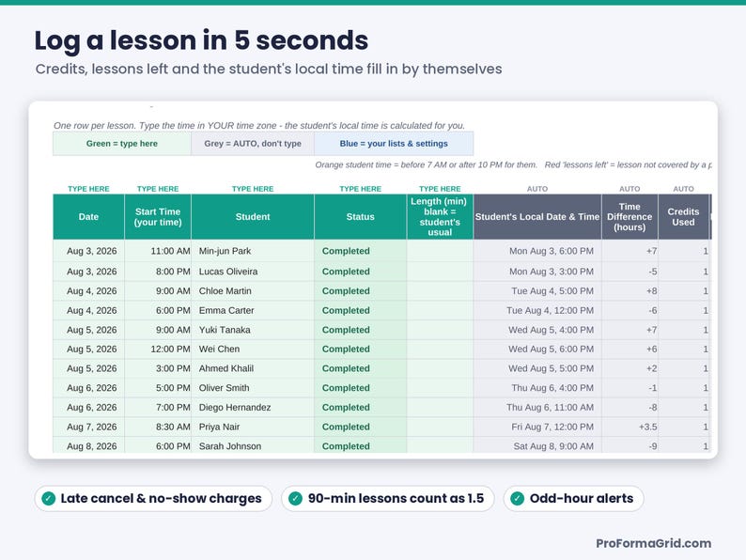Screen dimensions: 746x560
Task: Click the local time 'Tue Aug 4, 12:00 PM'
Action: click(537, 310)
